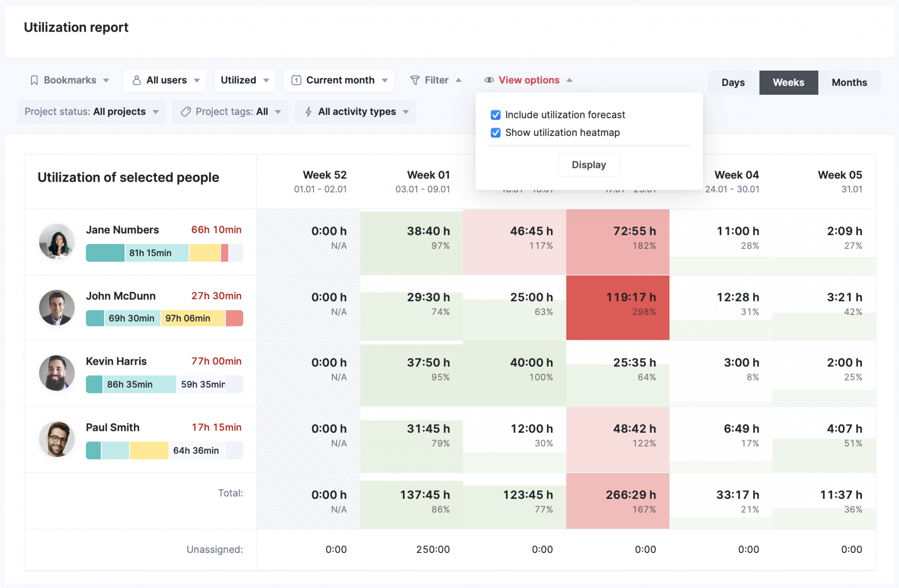Screen dimensions: 899x588
Task: Open the All users dropdown
Action: click(x=198, y=80)
